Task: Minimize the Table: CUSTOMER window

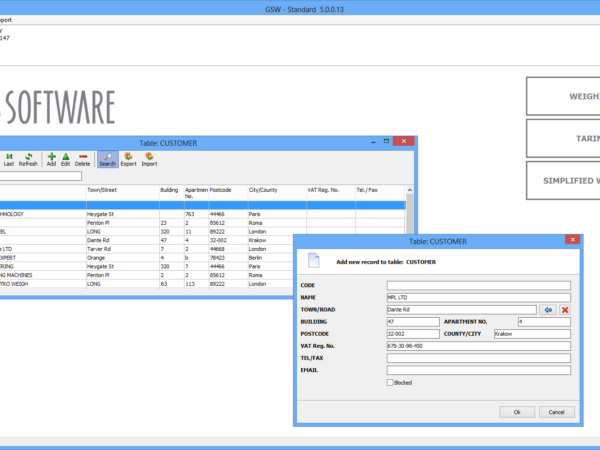Action: click(373, 142)
